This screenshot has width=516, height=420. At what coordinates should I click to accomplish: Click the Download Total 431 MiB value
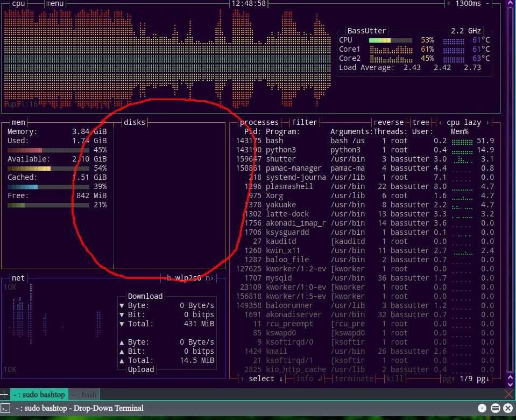point(199,324)
